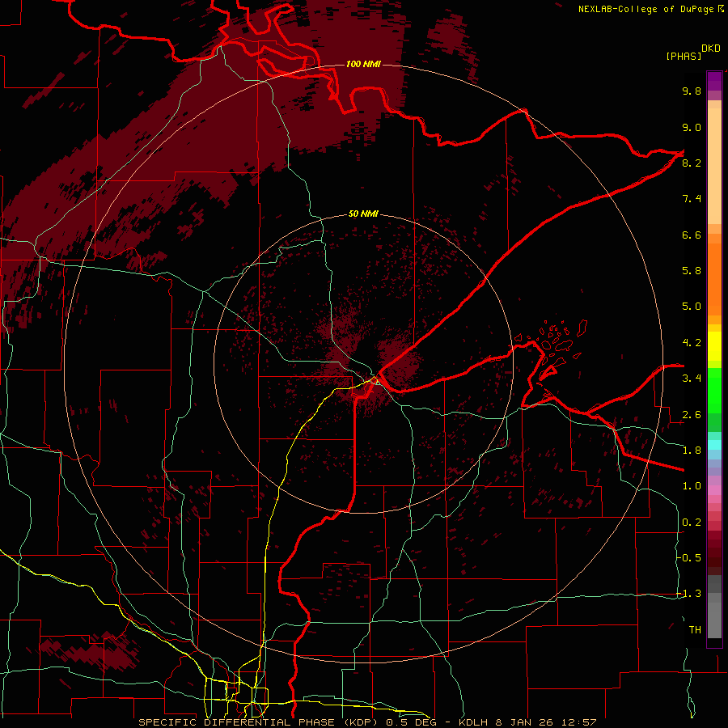Select the yellow color band in legend

(x=714, y=346)
